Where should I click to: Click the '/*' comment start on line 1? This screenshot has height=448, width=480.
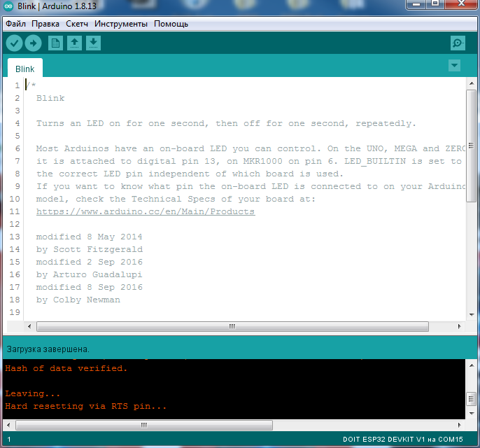pyautogui.click(x=31, y=85)
